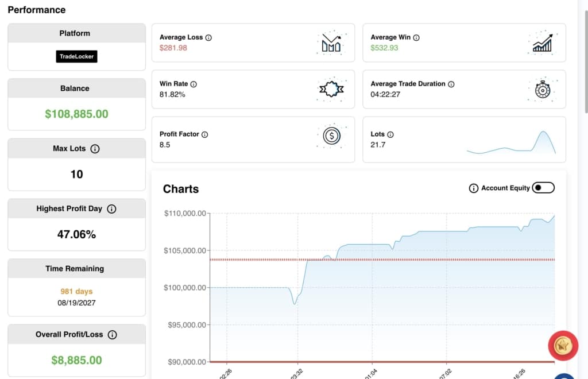Image resolution: width=588 pixels, height=379 pixels.
Task: Click the declining bar chart Average Loss icon
Action: pyautogui.click(x=331, y=42)
